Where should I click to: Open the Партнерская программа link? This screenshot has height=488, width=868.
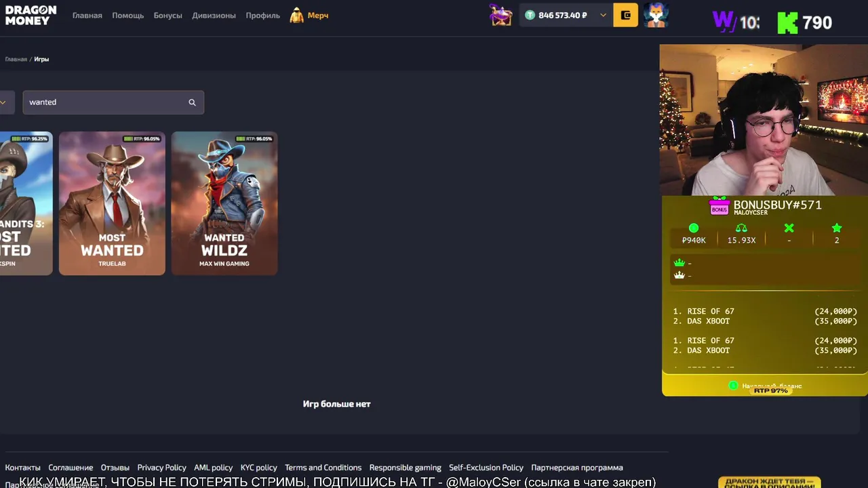pos(577,468)
